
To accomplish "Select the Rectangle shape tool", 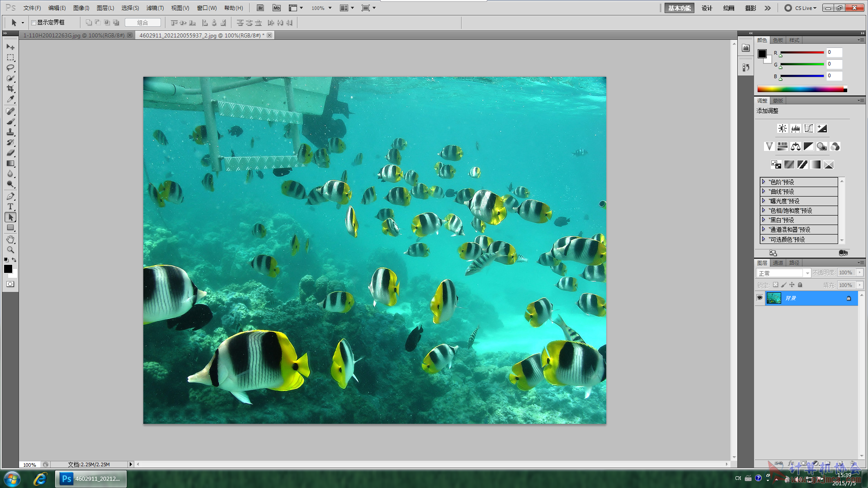I will (x=10, y=227).
